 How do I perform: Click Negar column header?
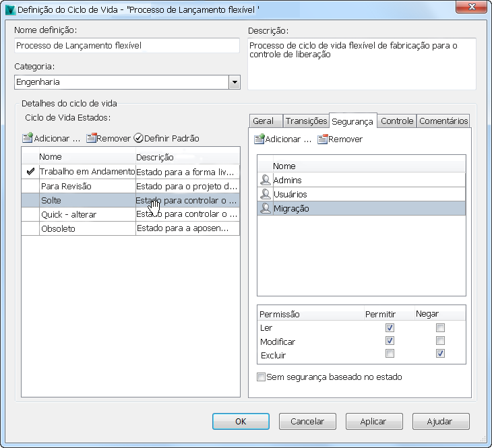click(440, 314)
